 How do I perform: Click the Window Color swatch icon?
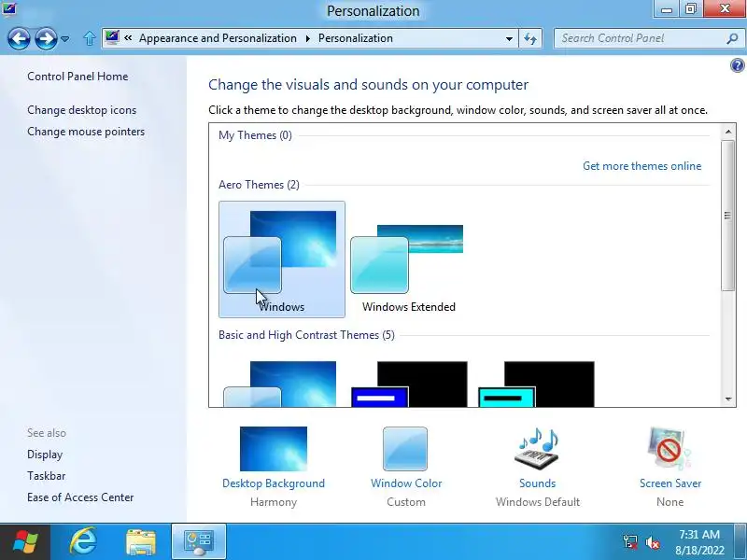click(405, 449)
